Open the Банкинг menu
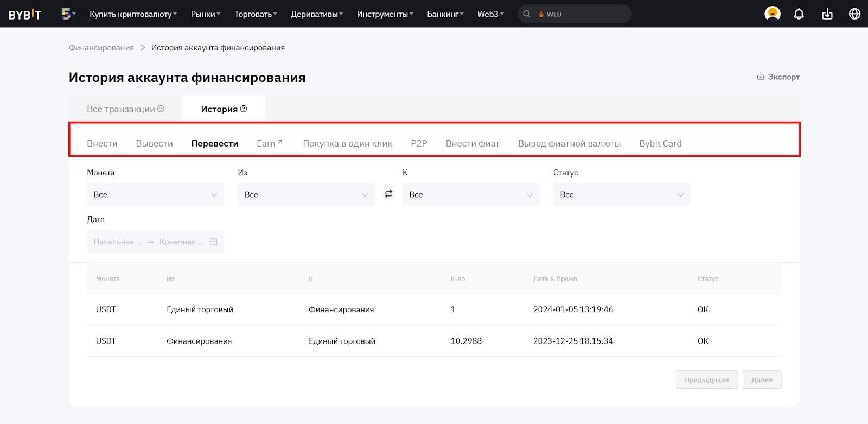This screenshot has height=424, width=868. (445, 14)
